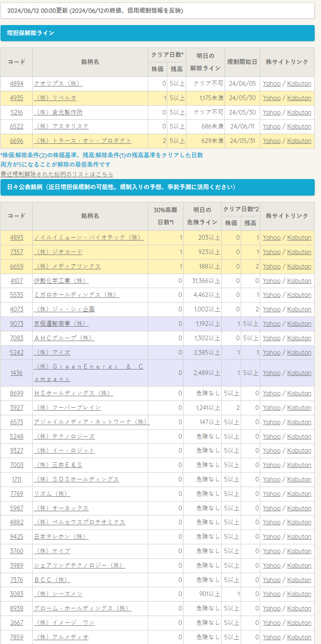Open Yahoo link for ＡＨＣグループ row
Screen dimensions: 321x644
coord(272,338)
